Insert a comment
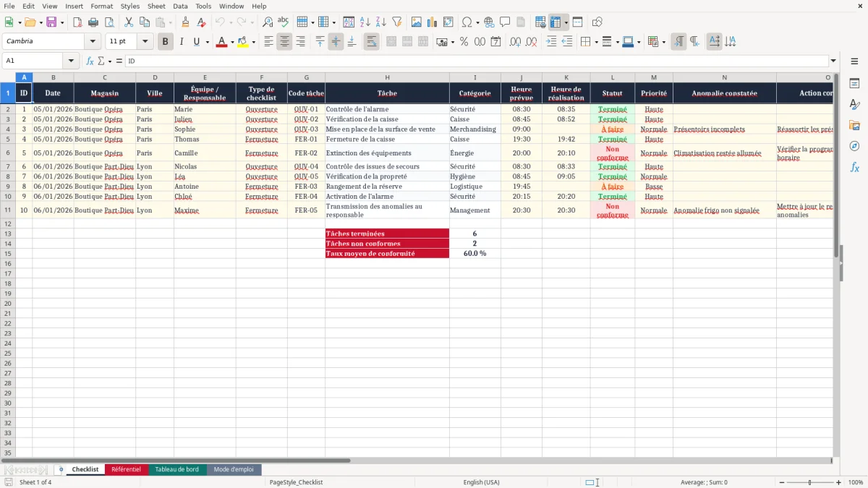The height and width of the screenshot is (488, 868). pos(505,22)
